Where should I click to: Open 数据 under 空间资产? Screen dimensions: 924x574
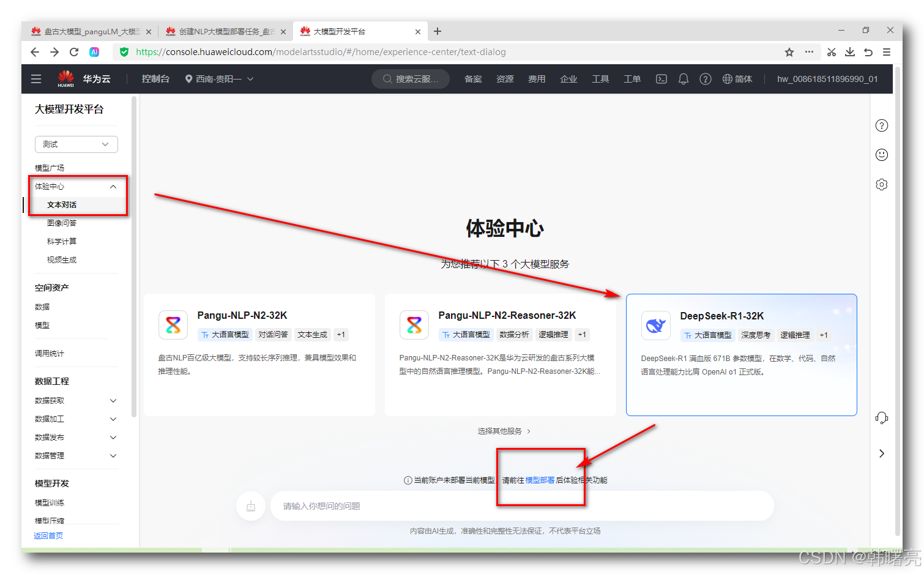tap(42, 307)
